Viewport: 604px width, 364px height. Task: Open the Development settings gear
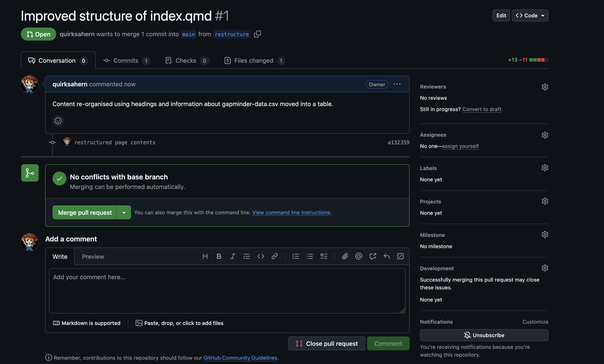click(545, 268)
